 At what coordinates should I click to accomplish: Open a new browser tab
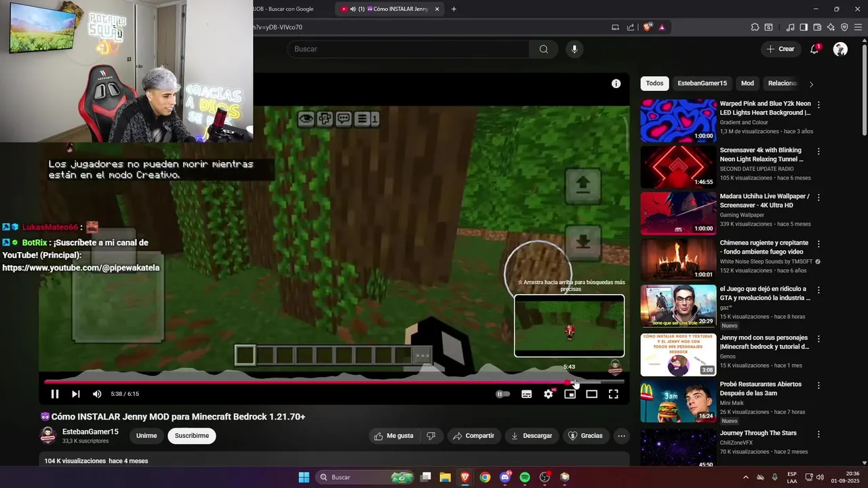[454, 9]
